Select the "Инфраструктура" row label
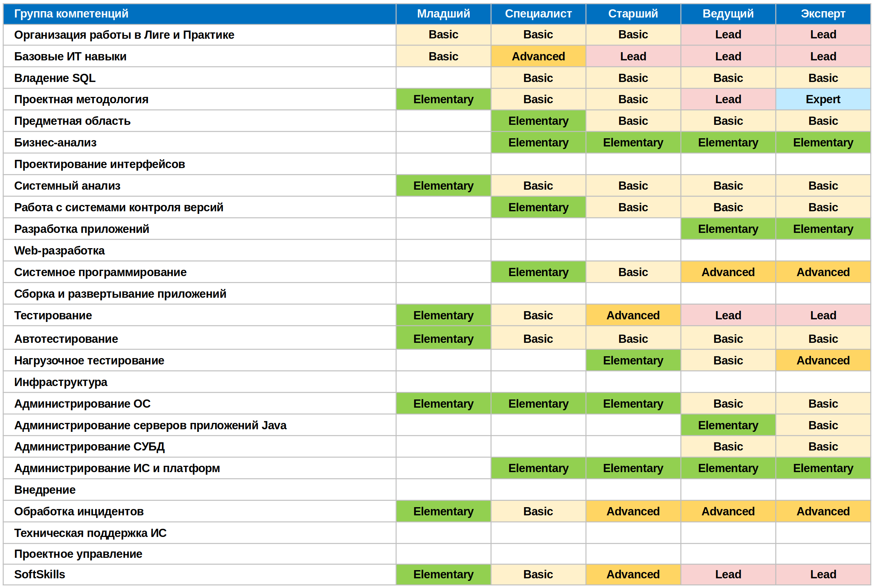 pos(60,382)
